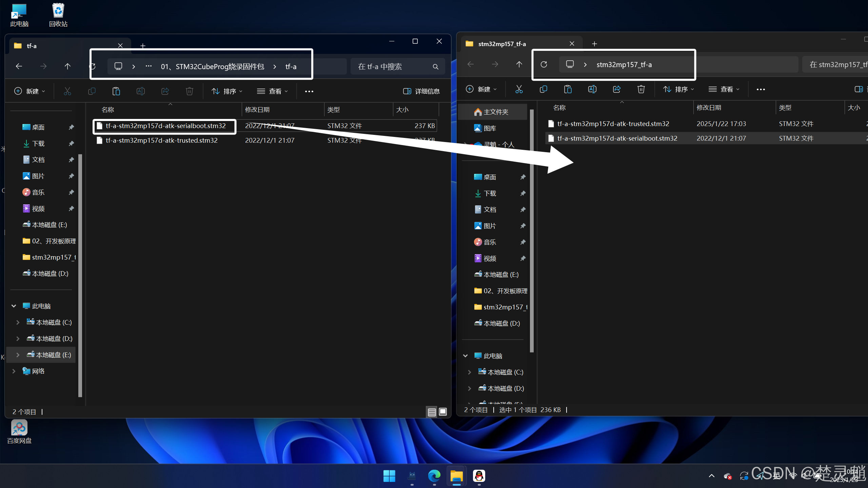
Task: Open the 排序 sort dropdown in left window
Action: [227, 91]
